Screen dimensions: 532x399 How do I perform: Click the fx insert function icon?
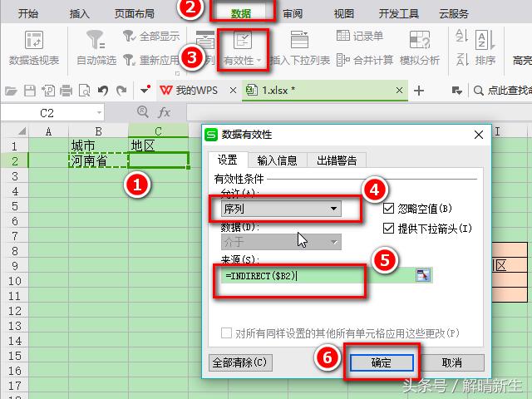(165, 112)
